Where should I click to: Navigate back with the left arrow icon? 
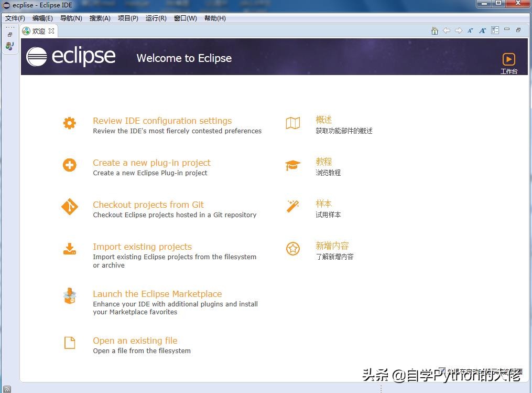(447, 30)
